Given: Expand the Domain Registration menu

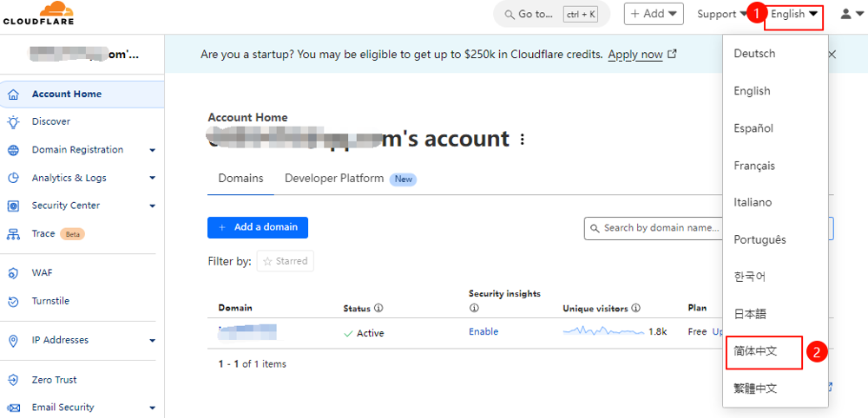Looking at the screenshot, I should tap(152, 150).
